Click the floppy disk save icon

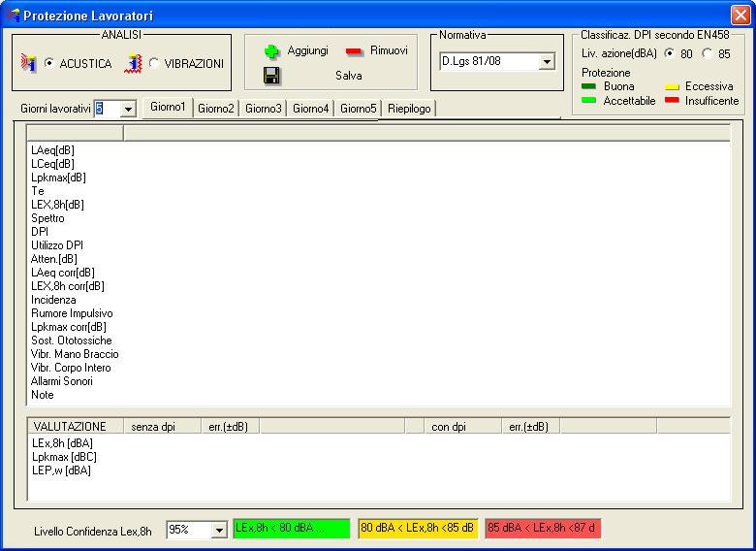click(x=272, y=76)
